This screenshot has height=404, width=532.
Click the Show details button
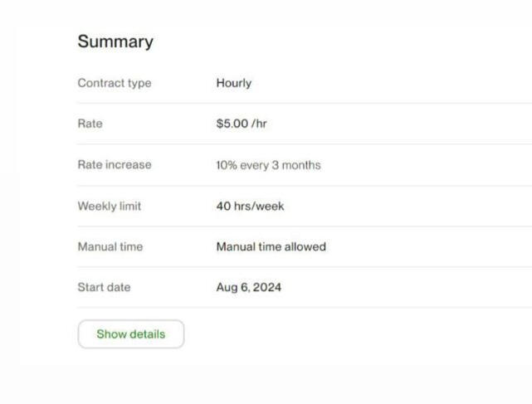coord(130,334)
